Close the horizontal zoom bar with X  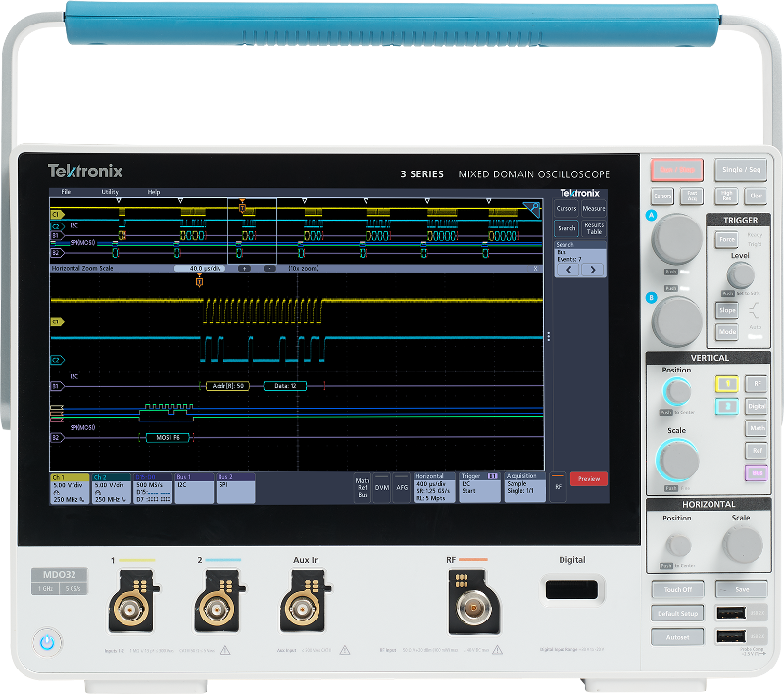click(535, 268)
